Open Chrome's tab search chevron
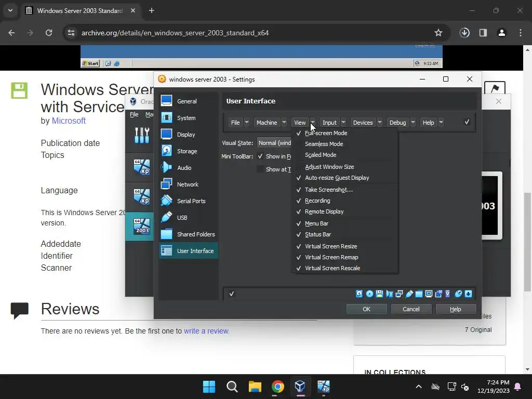The width and height of the screenshot is (532, 399). click(x=10, y=10)
